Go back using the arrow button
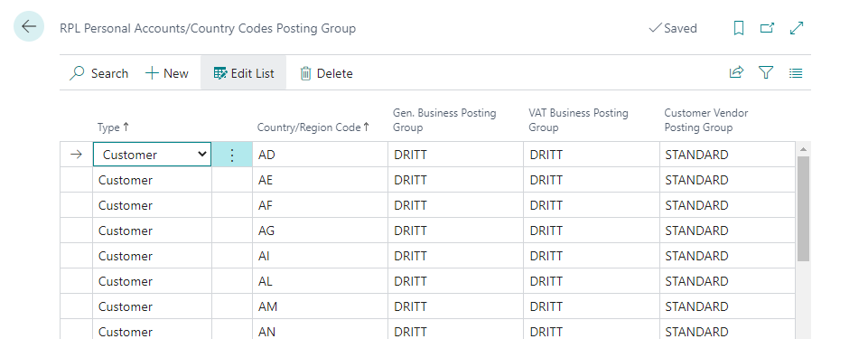This screenshot has width=868, height=339. tap(29, 26)
